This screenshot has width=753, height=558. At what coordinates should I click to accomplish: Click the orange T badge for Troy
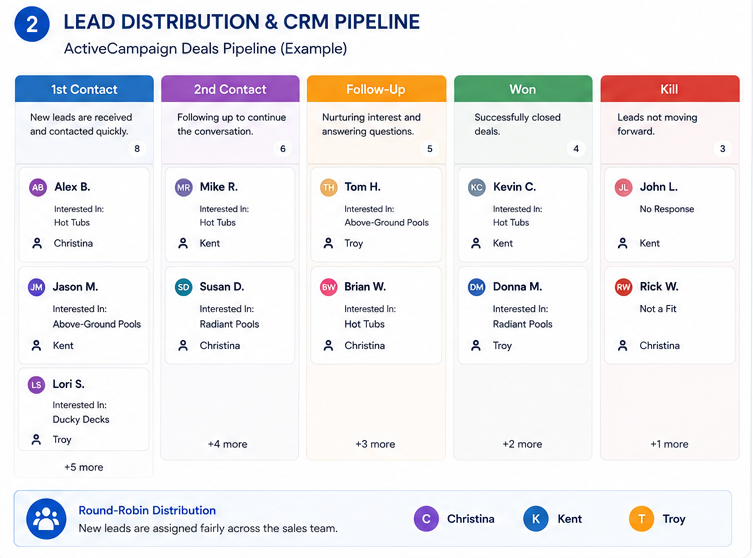641,519
